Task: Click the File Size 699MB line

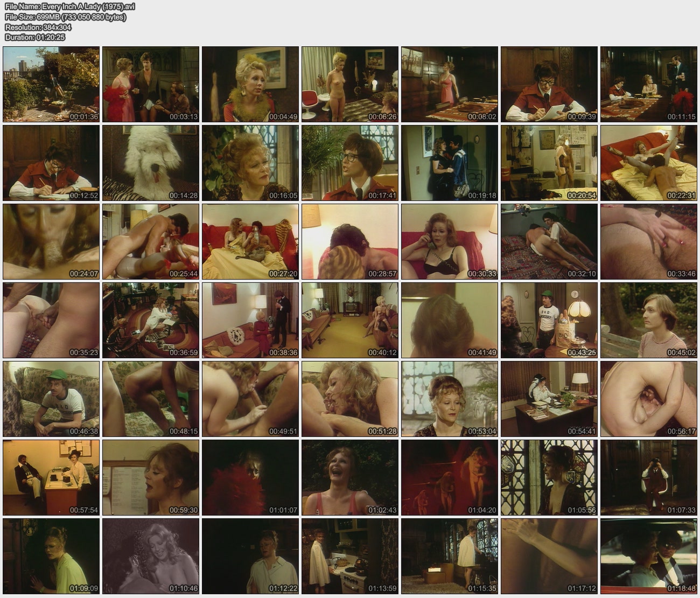Action: point(66,17)
